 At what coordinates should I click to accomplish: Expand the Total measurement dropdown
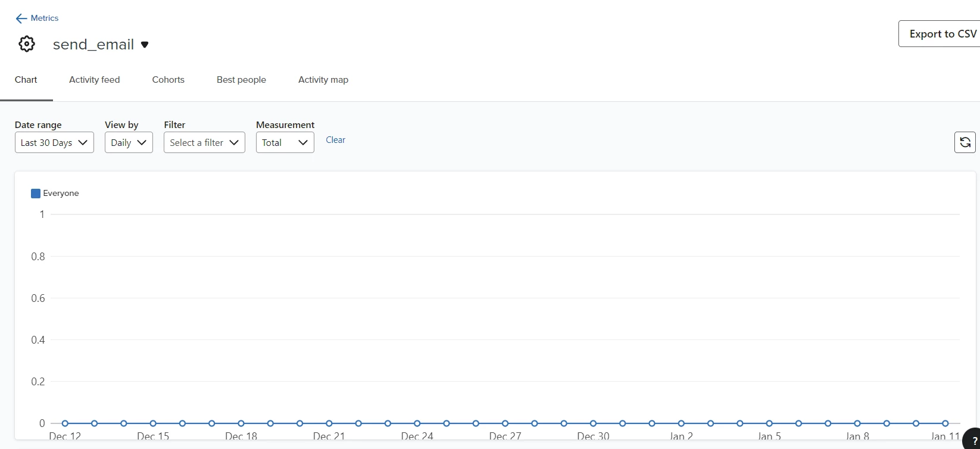(x=285, y=142)
